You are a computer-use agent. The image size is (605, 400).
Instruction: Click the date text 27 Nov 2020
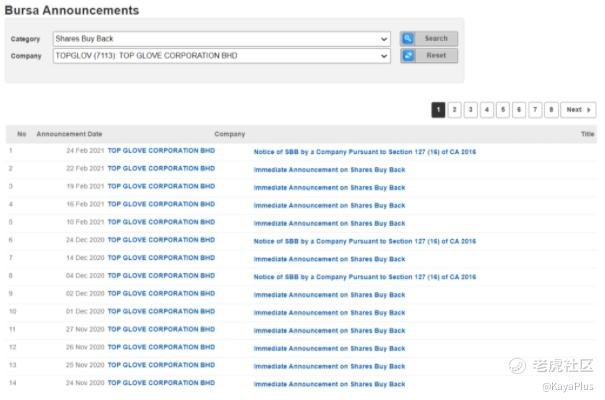click(x=85, y=329)
